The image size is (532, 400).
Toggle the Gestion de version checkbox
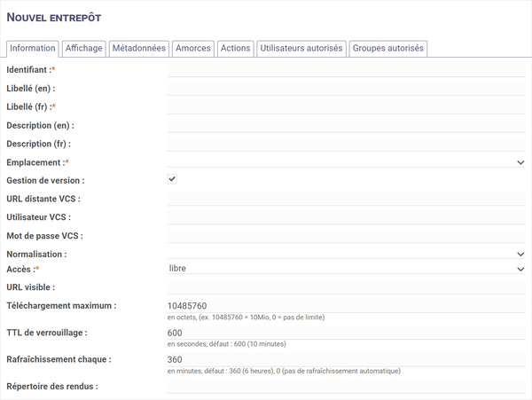click(172, 179)
